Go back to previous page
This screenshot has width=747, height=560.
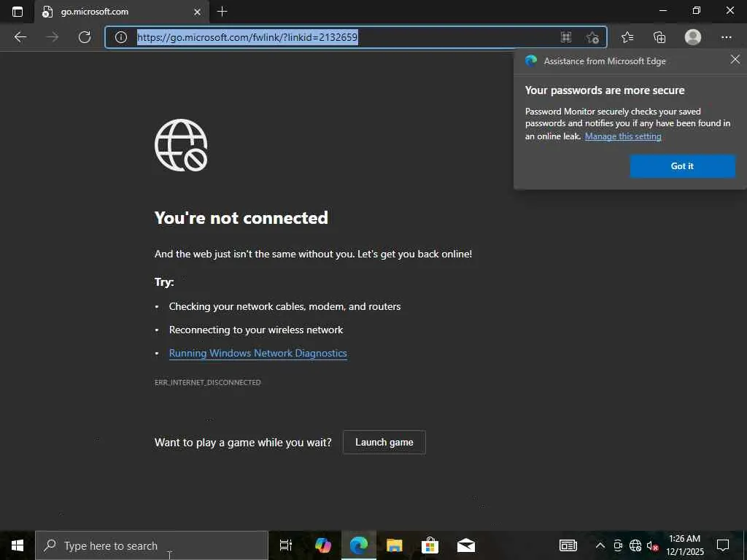coord(20,37)
